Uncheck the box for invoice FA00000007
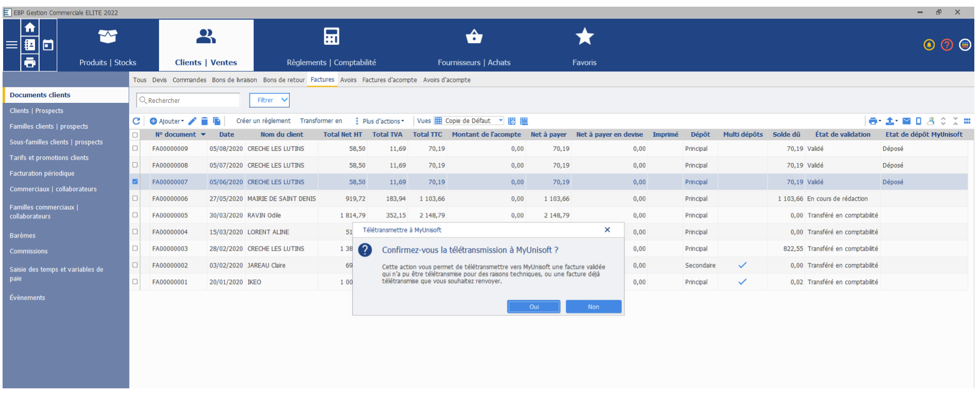Image resolution: width=980 pixels, height=395 pixels. click(135, 182)
